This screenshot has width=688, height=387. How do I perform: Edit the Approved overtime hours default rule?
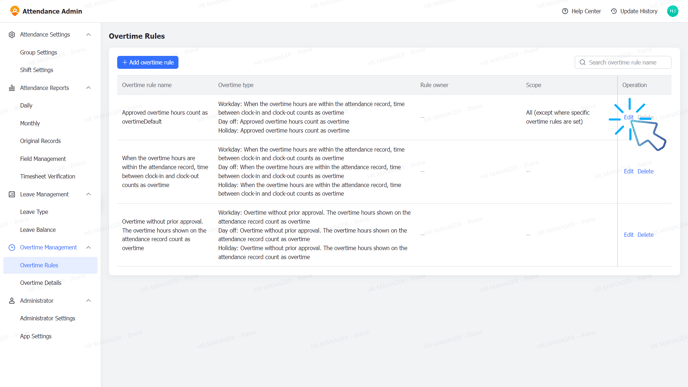628,117
